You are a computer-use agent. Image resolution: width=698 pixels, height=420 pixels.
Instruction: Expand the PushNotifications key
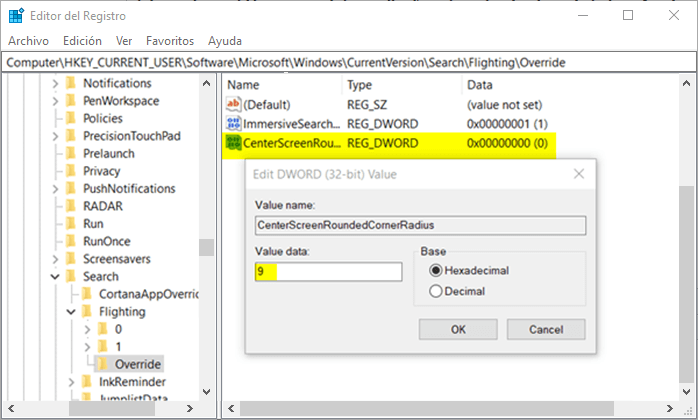(x=55, y=189)
